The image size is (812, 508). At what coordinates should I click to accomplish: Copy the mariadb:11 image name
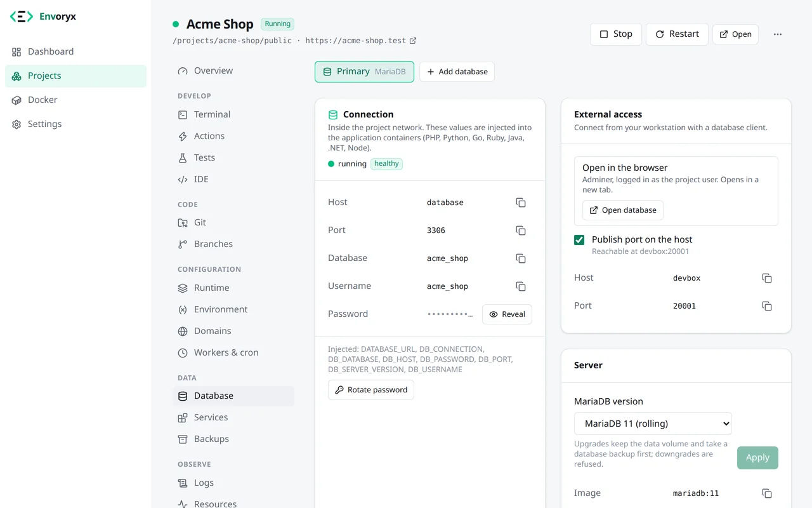tap(767, 493)
